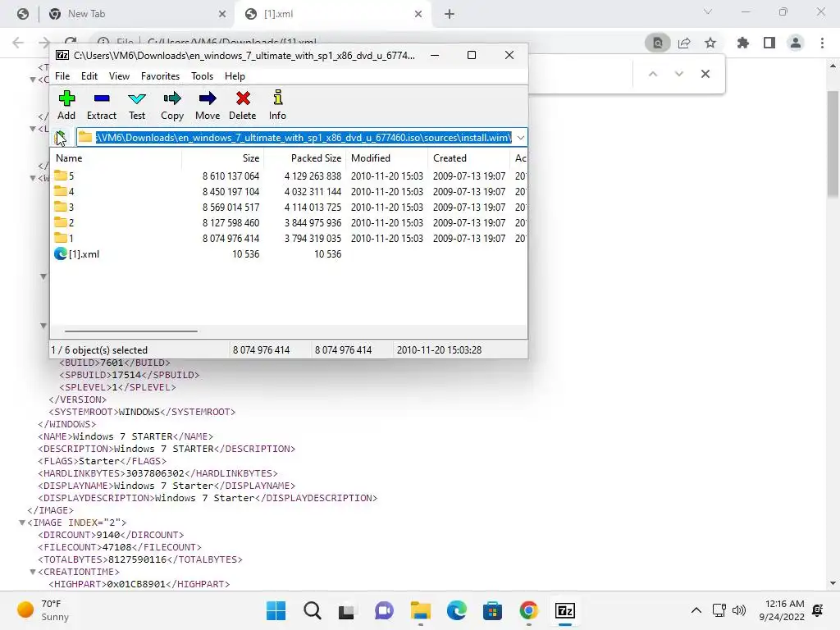This screenshot has height=630, width=840.
Task: Click the red Delete icon
Action: click(x=243, y=98)
